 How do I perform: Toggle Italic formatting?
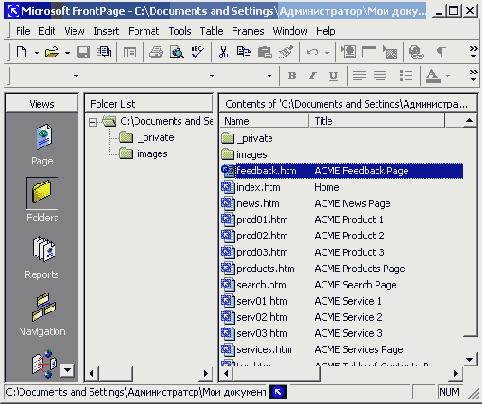[313, 76]
